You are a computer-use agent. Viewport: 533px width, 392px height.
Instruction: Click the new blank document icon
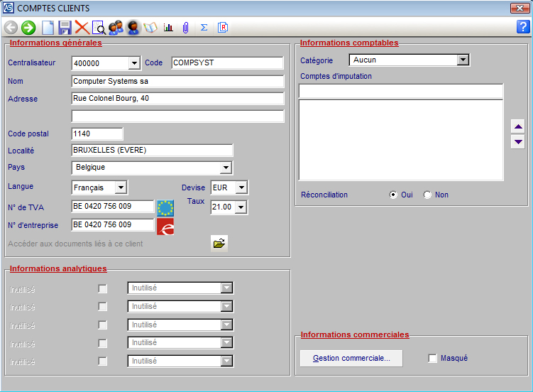click(x=48, y=28)
